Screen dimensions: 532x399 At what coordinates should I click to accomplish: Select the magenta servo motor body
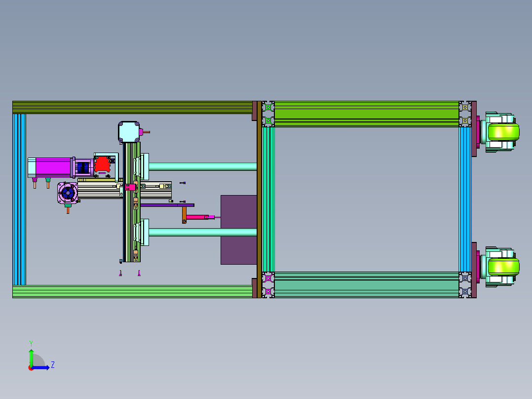[x=53, y=167]
